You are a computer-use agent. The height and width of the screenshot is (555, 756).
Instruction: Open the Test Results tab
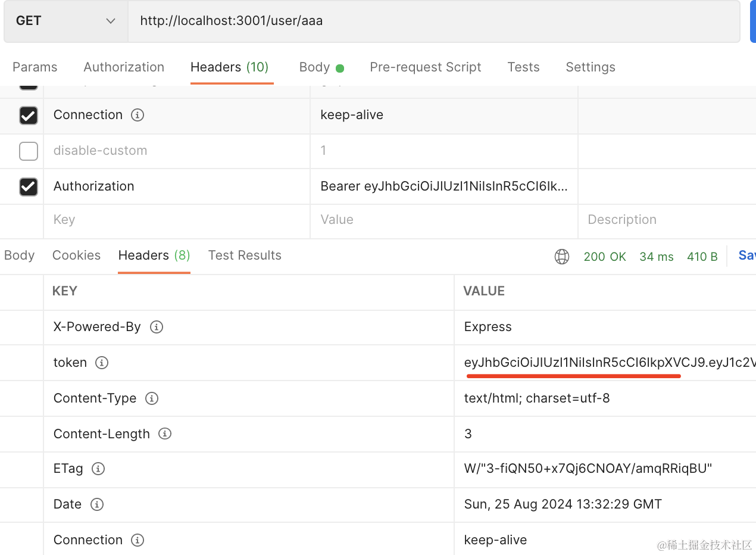(245, 255)
